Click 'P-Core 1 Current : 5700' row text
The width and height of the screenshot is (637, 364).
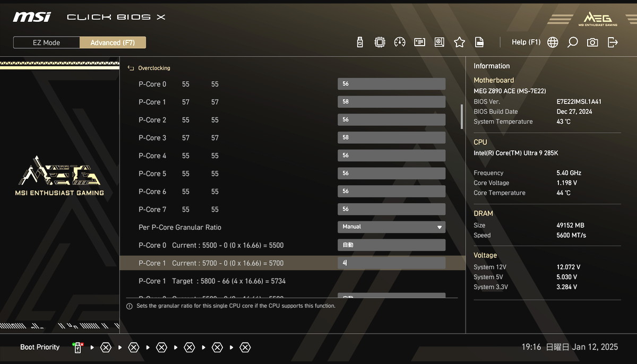[x=211, y=263]
